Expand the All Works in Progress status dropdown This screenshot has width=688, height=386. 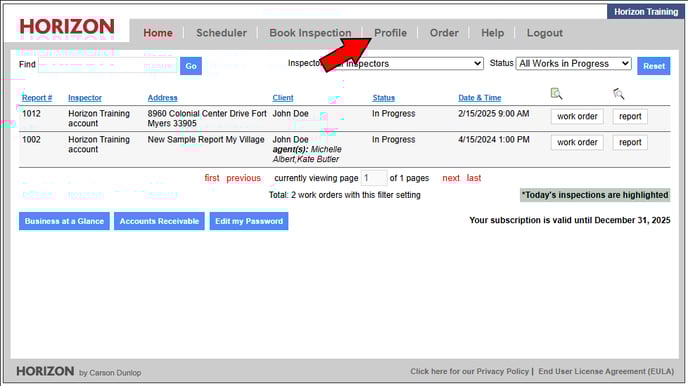point(573,64)
